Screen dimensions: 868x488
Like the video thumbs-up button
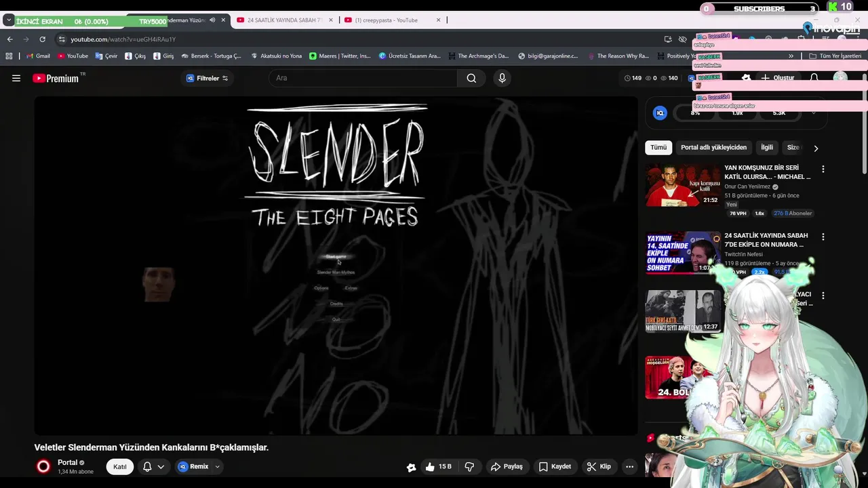point(438,466)
